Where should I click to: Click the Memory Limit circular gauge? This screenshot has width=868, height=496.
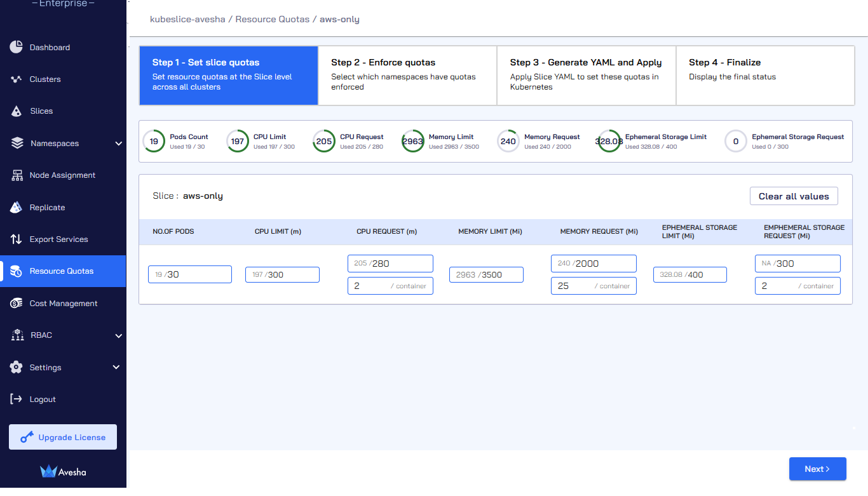click(413, 141)
